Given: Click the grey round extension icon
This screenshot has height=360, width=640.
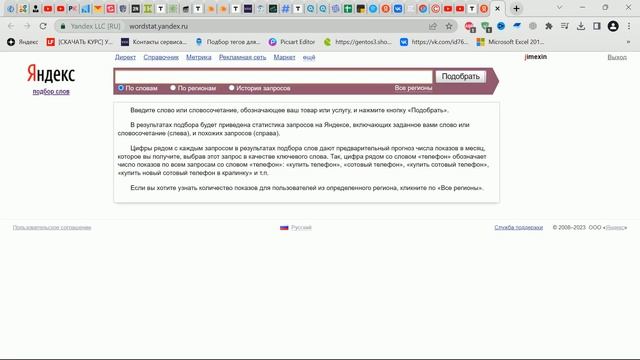Looking at the screenshot, I should (x=533, y=26).
